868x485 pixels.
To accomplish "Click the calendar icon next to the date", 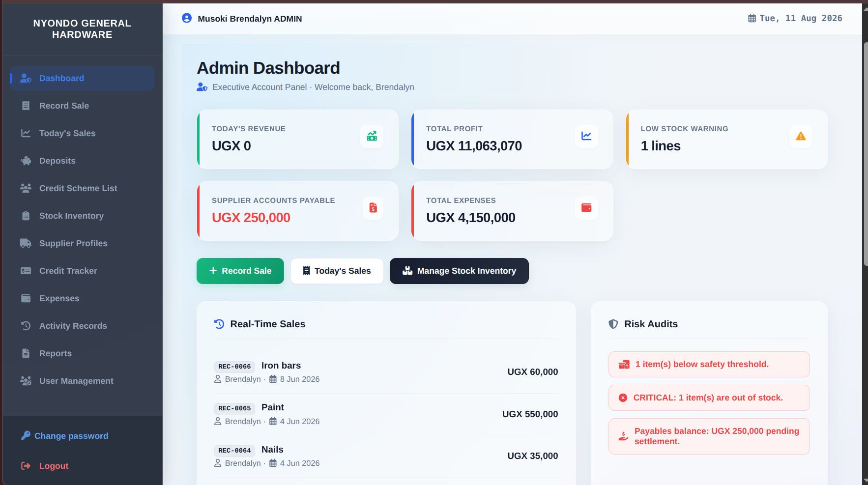I will [752, 18].
